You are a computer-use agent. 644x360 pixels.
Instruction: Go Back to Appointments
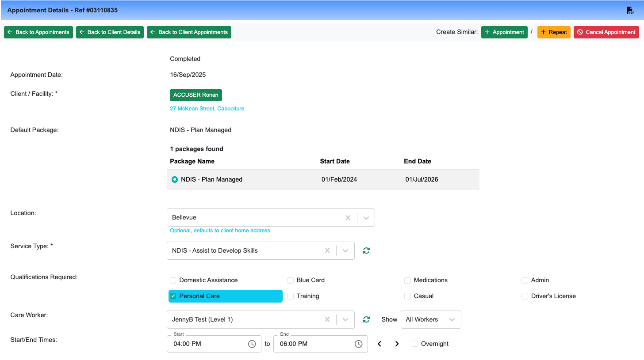pos(38,32)
